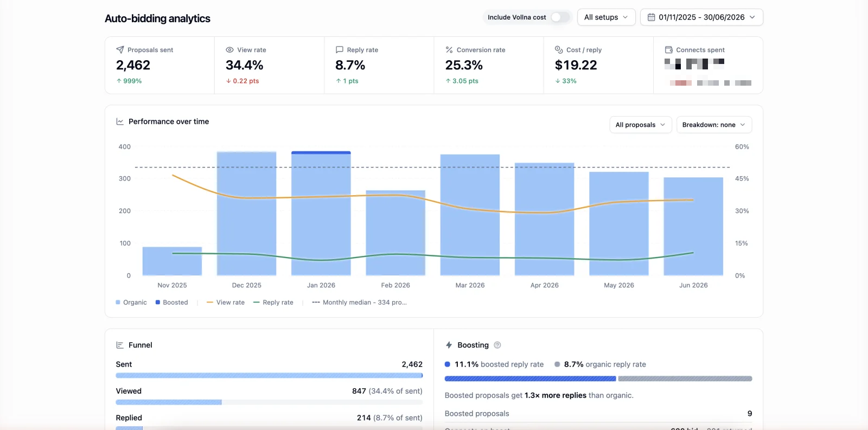Click the Jun 2026 bar in chart
Image resolution: width=868 pixels, height=430 pixels.
tap(693, 227)
